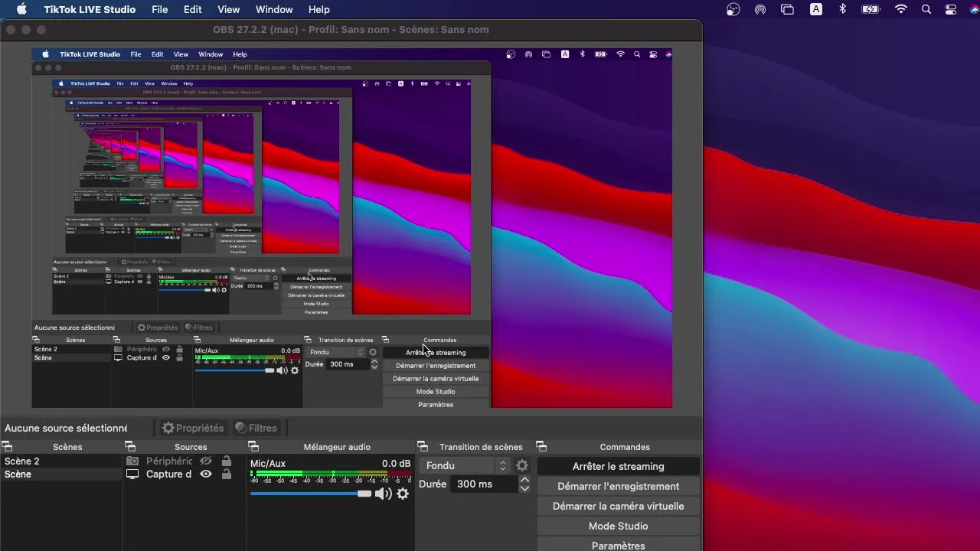The height and width of the screenshot is (551, 980).
Task: Open the File menu
Action: point(159,9)
